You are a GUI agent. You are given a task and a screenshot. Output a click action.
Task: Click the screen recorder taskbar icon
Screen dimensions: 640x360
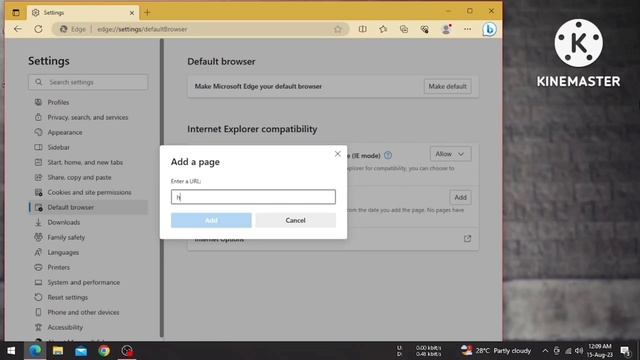click(x=127, y=351)
